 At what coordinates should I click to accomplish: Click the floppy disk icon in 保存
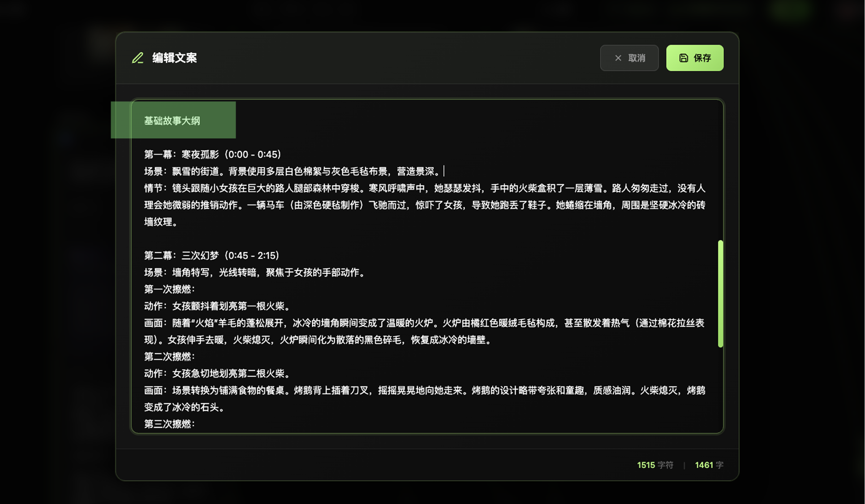pyautogui.click(x=683, y=58)
